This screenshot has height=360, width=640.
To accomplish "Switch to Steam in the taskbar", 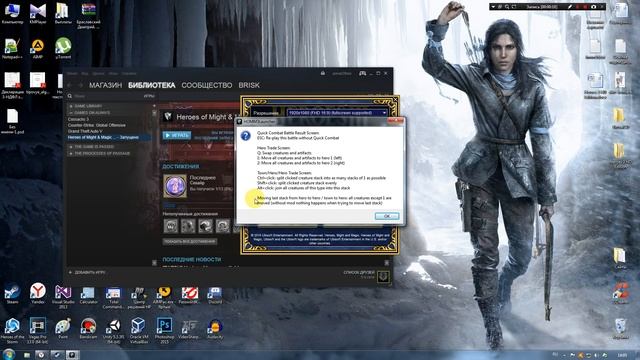I will (57, 355).
